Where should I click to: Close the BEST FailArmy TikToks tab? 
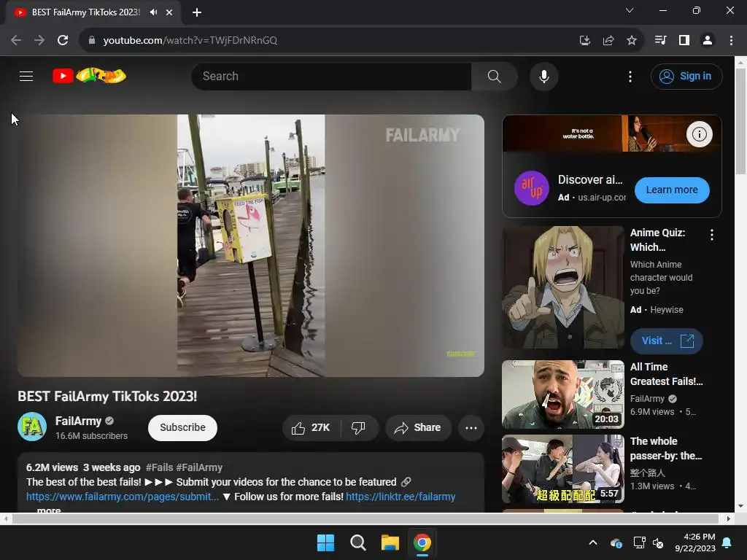click(169, 12)
